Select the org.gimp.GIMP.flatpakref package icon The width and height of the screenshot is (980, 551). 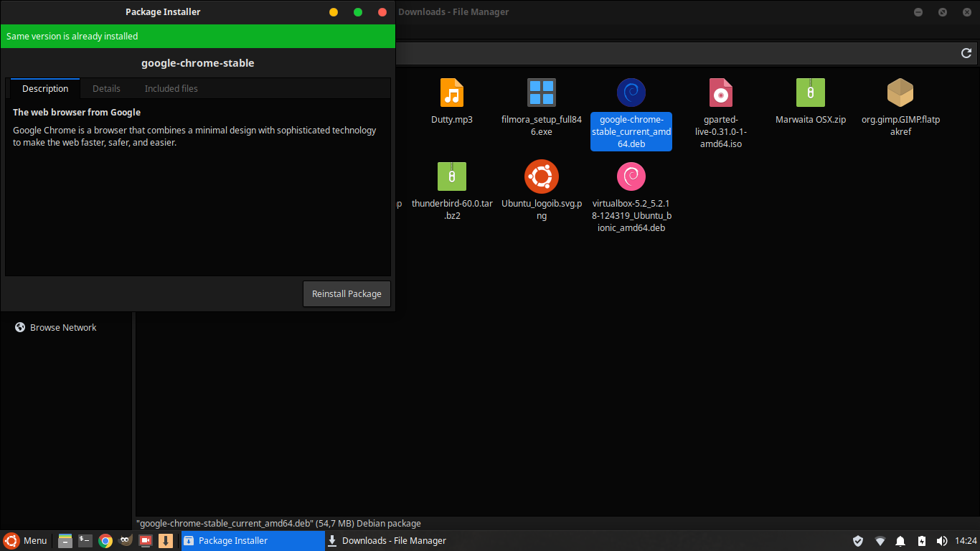tap(900, 93)
